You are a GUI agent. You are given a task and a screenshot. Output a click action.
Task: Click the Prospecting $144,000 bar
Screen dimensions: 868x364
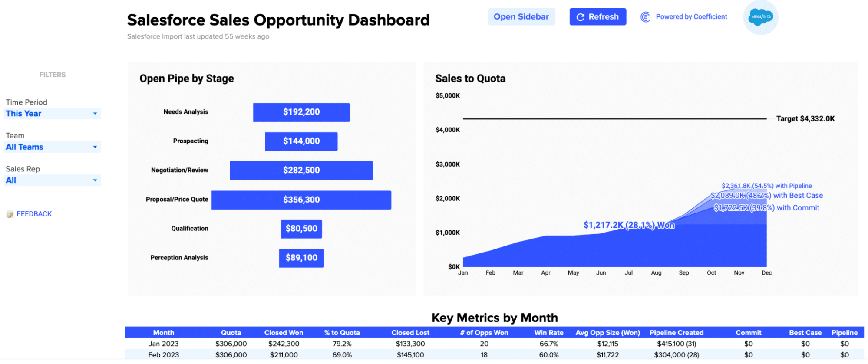(301, 141)
